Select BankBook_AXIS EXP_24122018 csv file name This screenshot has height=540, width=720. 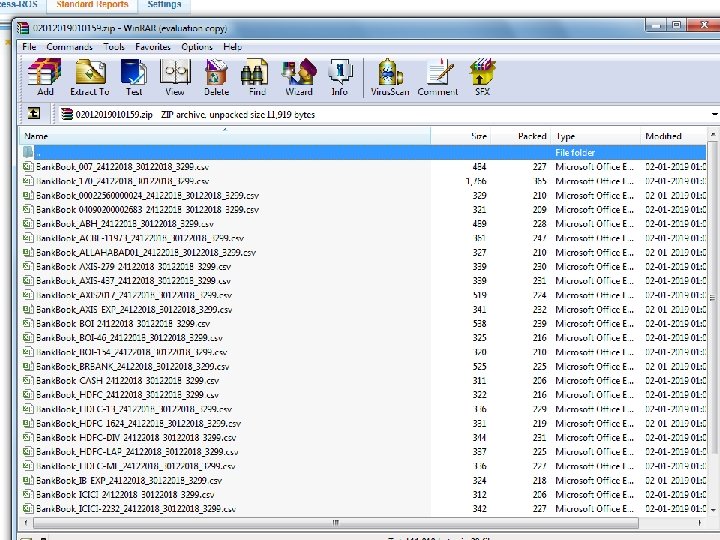pos(134,309)
